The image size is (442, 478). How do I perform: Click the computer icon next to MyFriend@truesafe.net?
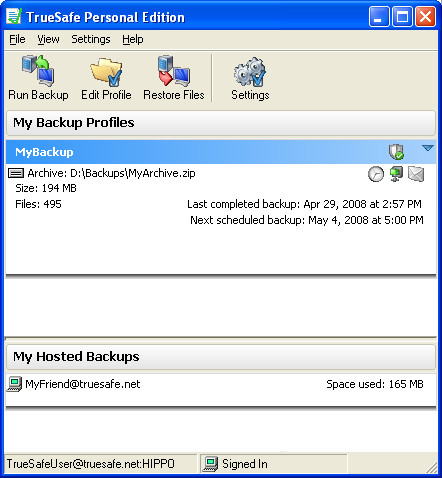pyautogui.click(x=14, y=384)
